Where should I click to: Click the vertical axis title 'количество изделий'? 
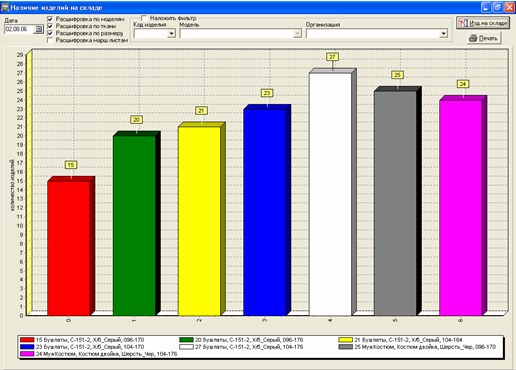[12, 185]
